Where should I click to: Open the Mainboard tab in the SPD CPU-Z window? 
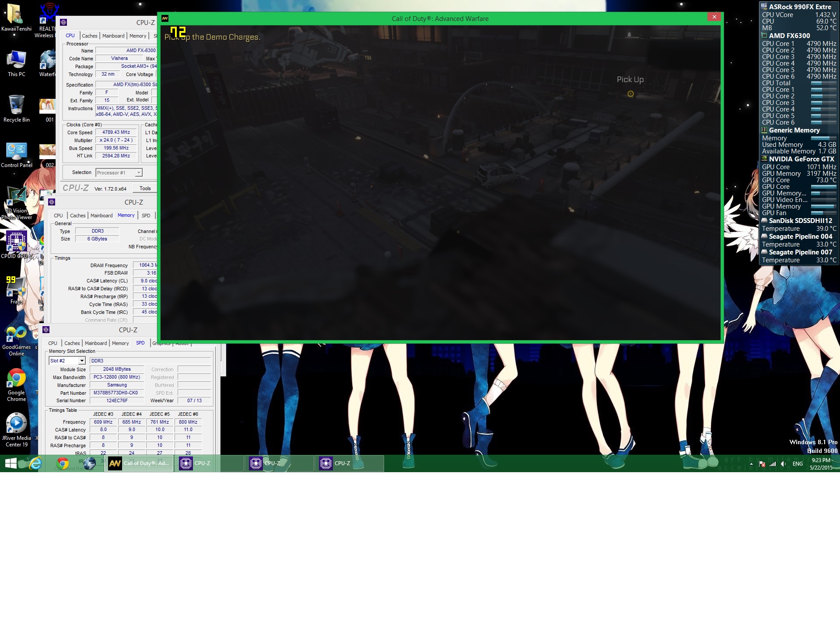[95, 343]
